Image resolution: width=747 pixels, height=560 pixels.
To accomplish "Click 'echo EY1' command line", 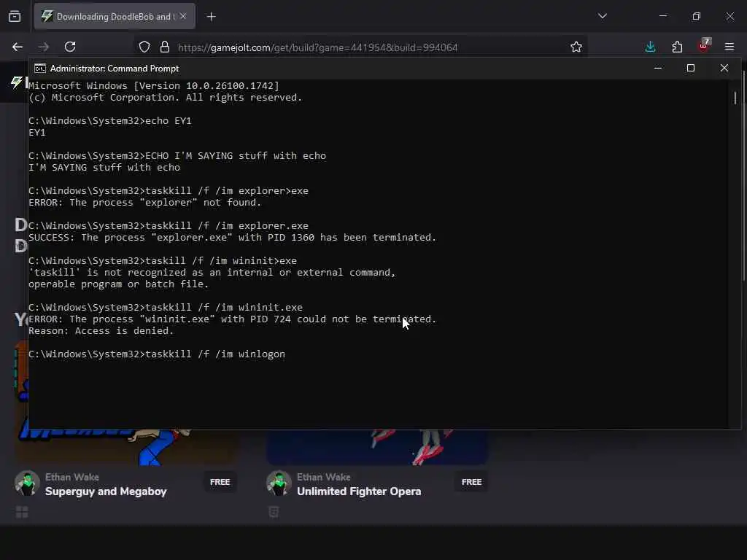I will pos(110,121).
